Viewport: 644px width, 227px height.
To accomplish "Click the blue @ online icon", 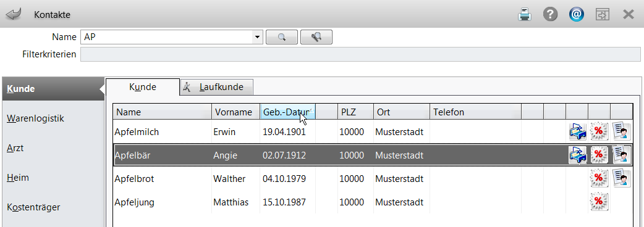I will pyautogui.click(x=577, y=15).
